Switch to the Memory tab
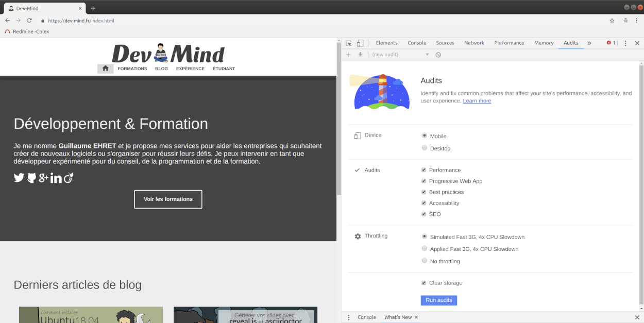This screenshot has width=644, height=323. 544,43
